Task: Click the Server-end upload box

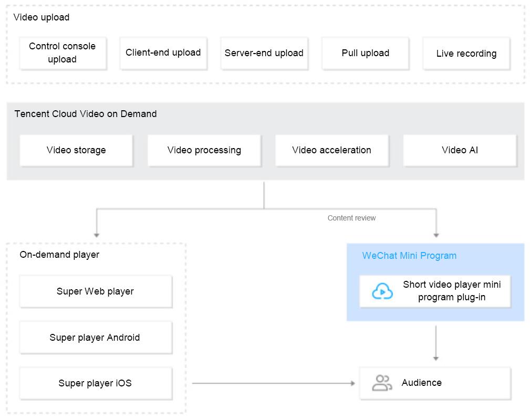Action: [x=264, y=54]
